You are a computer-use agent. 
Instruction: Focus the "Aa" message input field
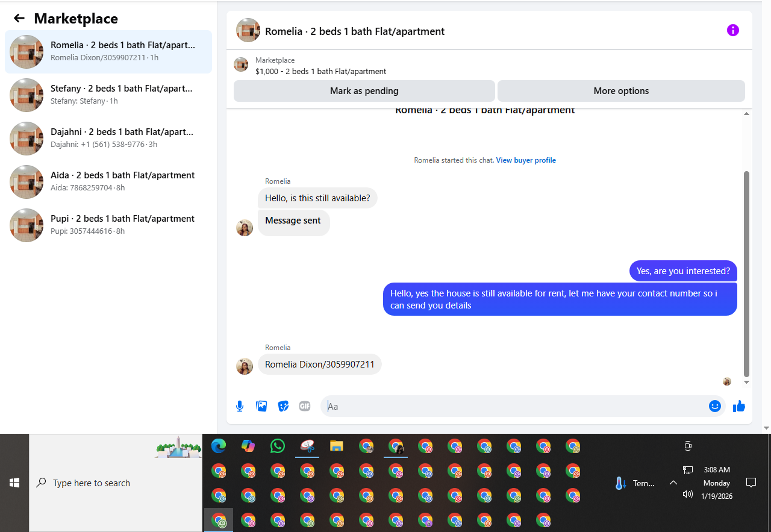513,406
